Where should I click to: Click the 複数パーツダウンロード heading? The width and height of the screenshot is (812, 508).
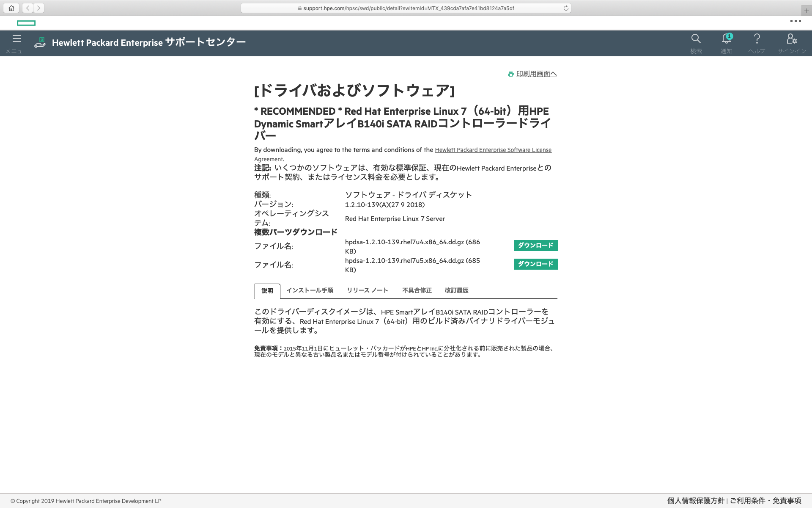[296, 232]
